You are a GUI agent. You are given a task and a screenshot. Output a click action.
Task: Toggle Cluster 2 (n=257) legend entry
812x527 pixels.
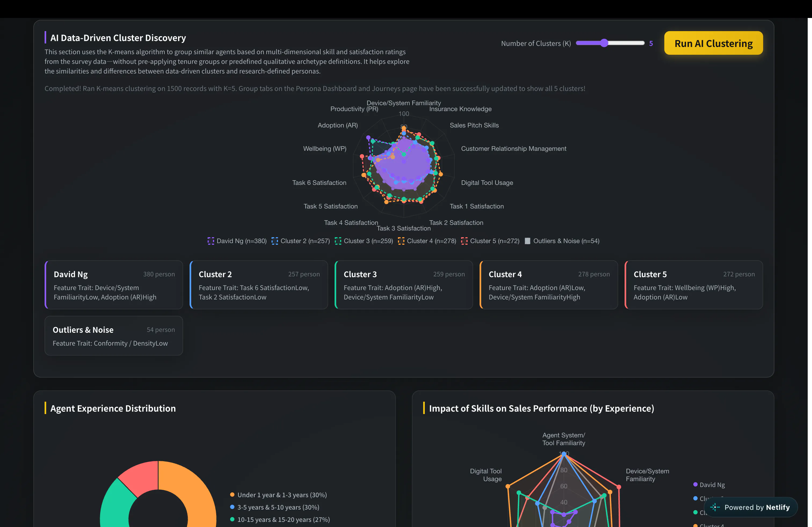click(300, 241)
